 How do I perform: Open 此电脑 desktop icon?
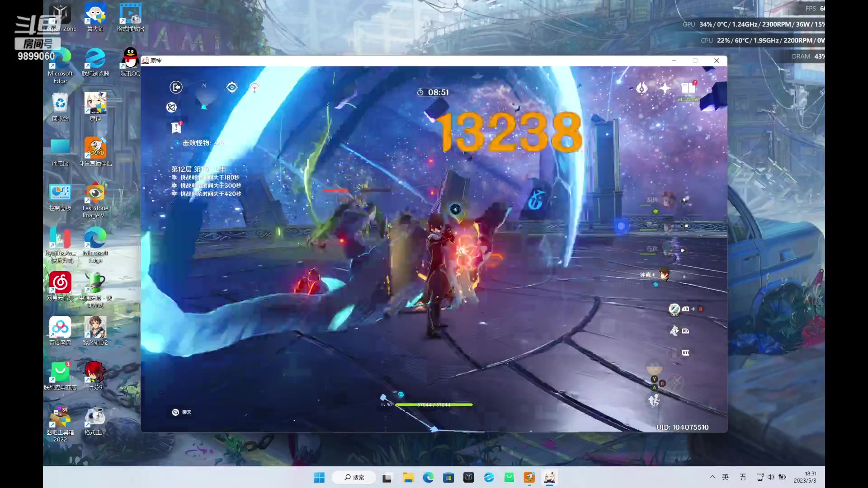(60, 152)
